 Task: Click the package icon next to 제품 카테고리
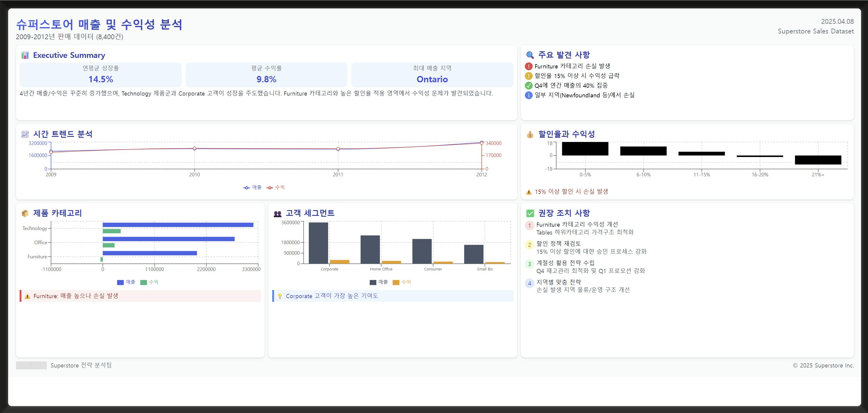25,213
